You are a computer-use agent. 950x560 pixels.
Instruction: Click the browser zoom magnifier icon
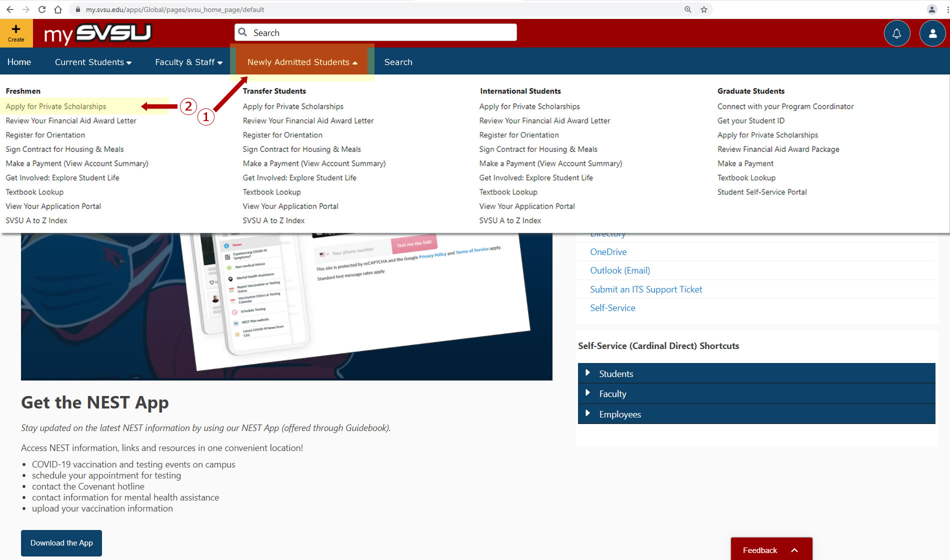(688, 9)
